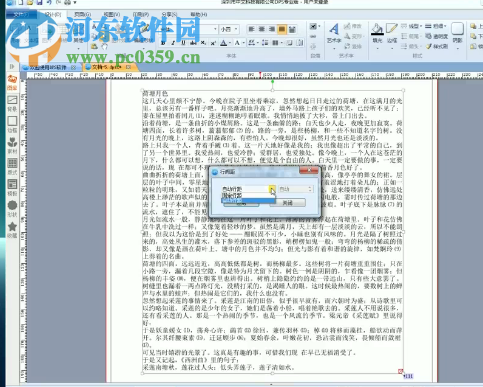This screenshot has height=387, width=483.
Task: Select the highlighted justify alignment button
Action: pyautogui.click(x=282, y=29)
